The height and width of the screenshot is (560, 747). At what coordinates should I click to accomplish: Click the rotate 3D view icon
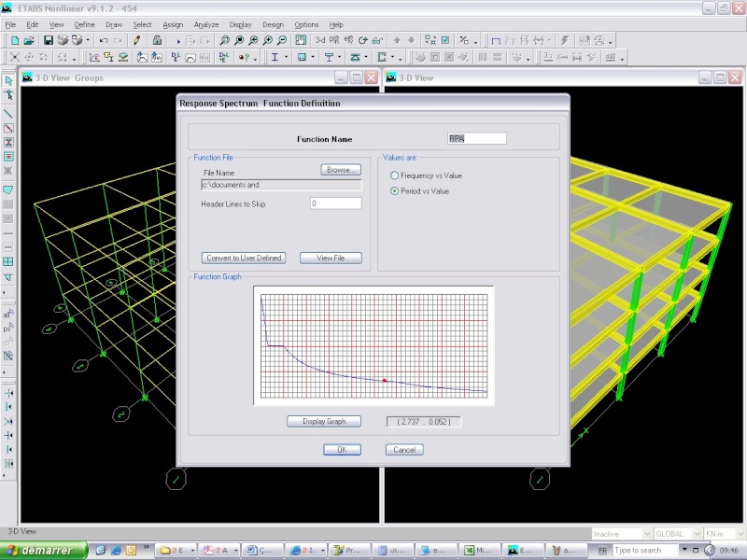(x=363, y=41)
